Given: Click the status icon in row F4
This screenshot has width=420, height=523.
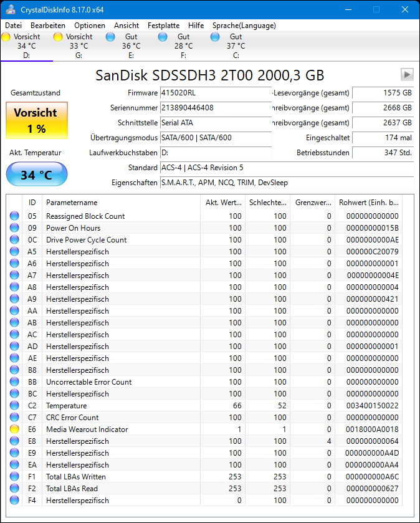Looking at the screenshot, I should tap(14, 500).
